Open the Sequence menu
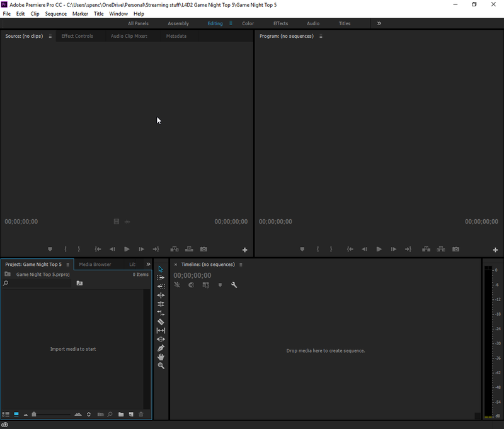 (55, 14)
